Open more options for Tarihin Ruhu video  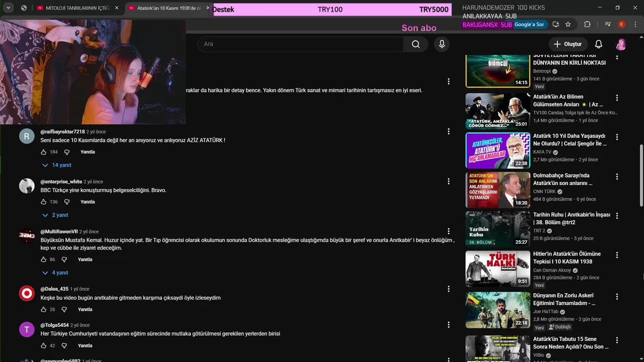pos(617,216)
